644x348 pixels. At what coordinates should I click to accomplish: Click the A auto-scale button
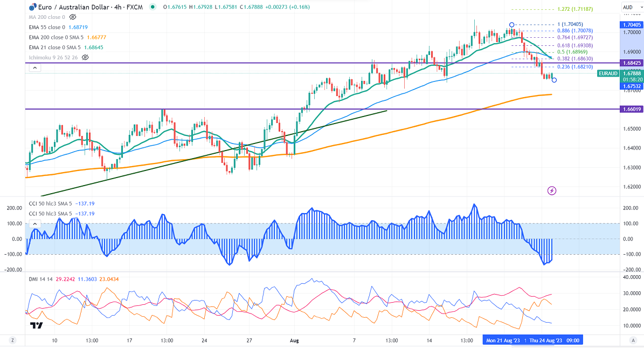pos(633,340)
